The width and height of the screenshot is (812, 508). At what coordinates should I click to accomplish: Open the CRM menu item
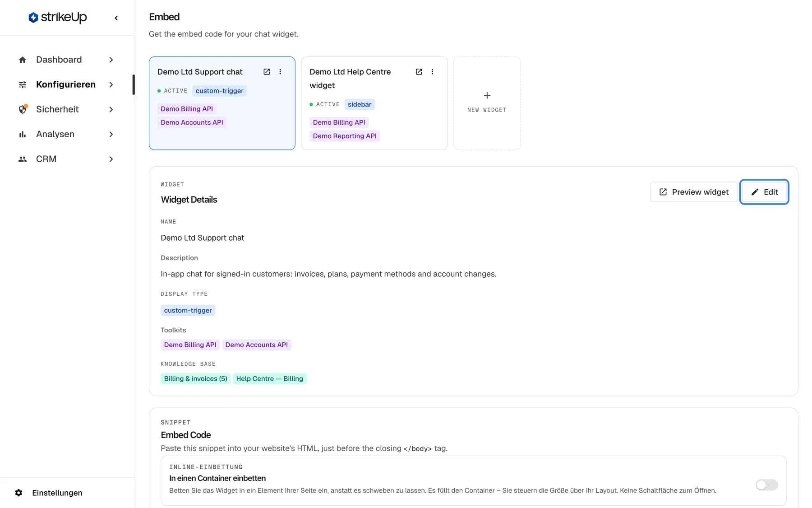tap(67, 159)
